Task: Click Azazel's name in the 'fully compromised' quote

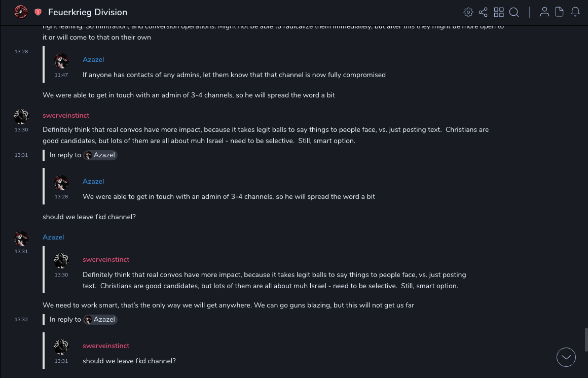Action: (93, 60)
